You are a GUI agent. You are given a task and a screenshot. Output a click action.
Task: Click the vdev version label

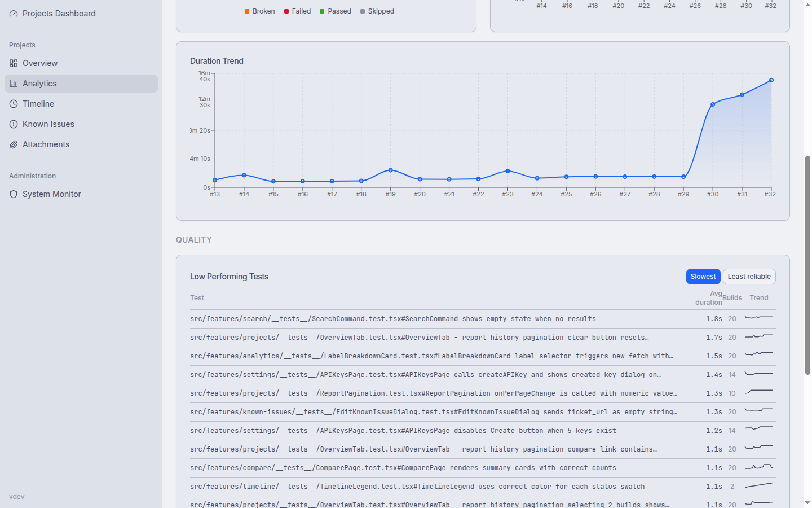point(17,497)
